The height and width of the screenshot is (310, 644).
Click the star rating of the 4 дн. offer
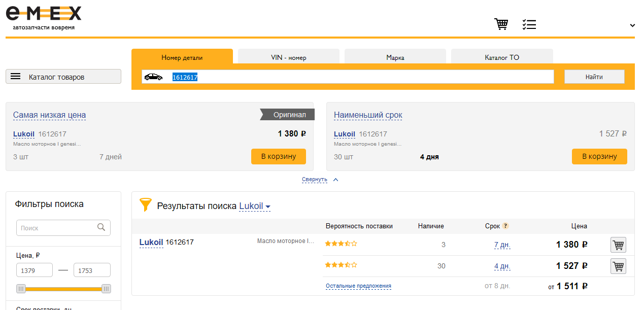coord(341,265)
